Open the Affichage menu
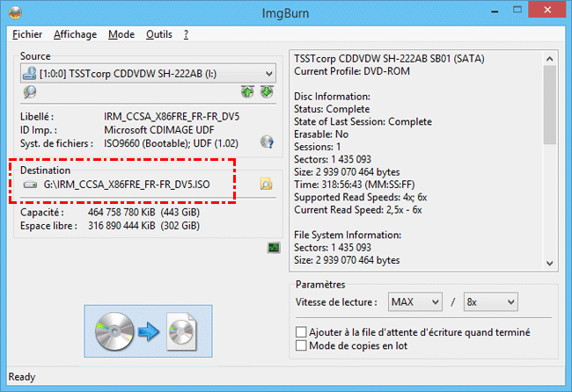572x392 pixels. pyautogui.click(x=76, y=34)
